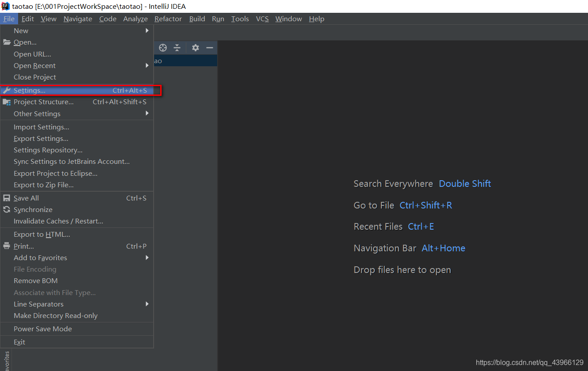Select Remove BOM menu entry
This screenshot has width=588, height=371.
point(77,280)
